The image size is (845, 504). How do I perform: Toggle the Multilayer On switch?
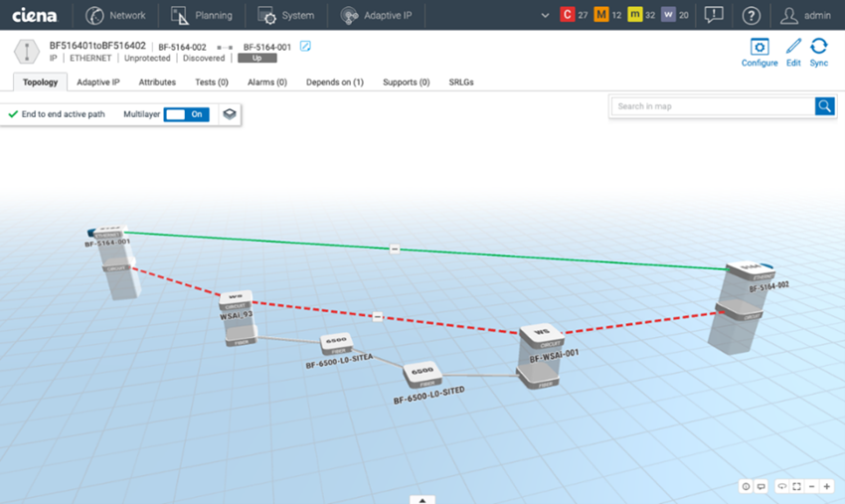[x=187, y=114]
